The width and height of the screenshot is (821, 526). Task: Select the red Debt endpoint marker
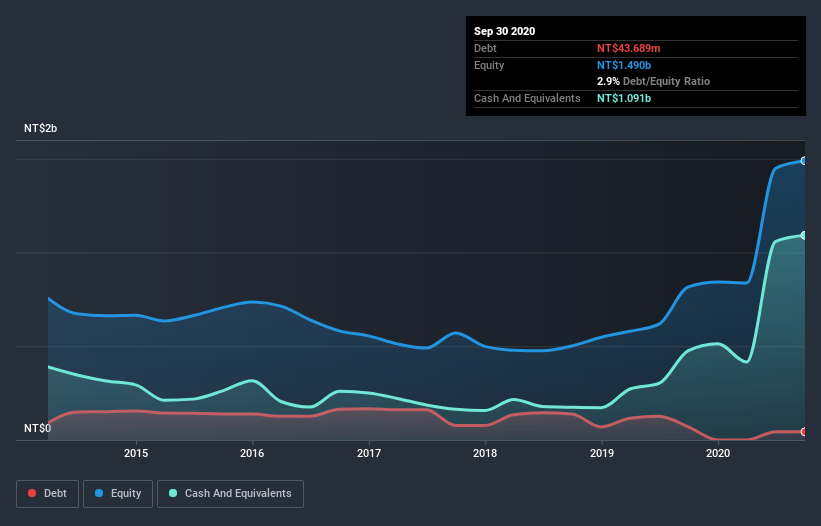click(804, 432)
